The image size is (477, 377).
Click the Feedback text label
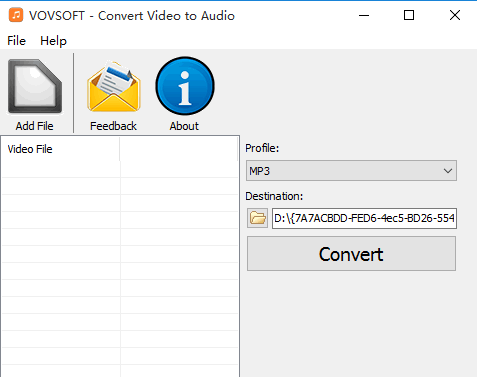113,126
